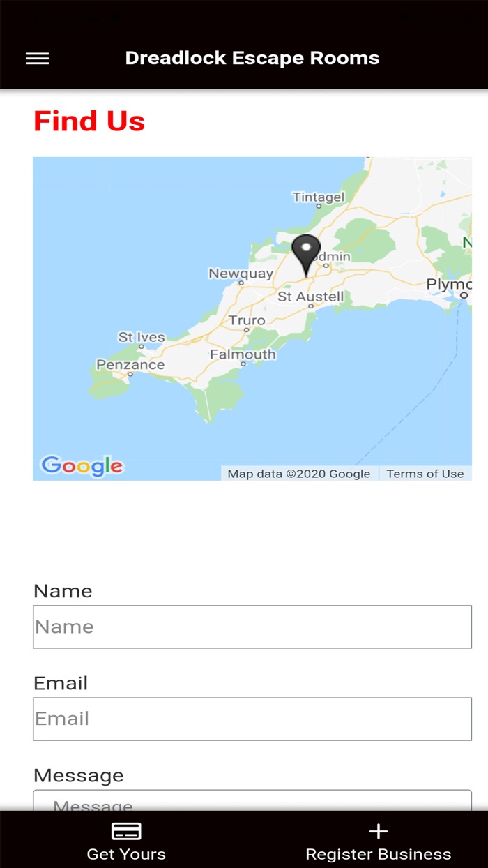
Task: Select the Get Yours tab label
Action: pos(126,854)
